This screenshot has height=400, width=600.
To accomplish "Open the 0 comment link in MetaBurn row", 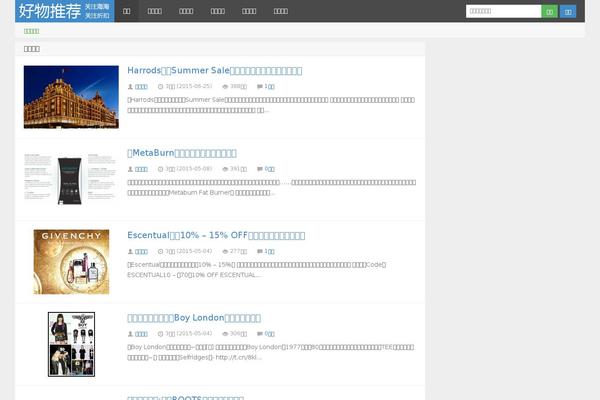I will [269, 169].
